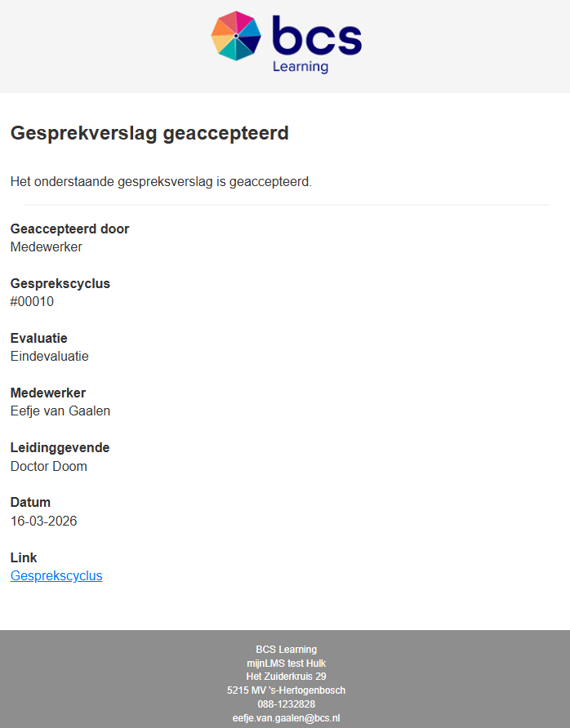The height and width of the screenshot is (728, 570).
Task: Click the footer phone number 088-1232828
Action: (286, 704)
